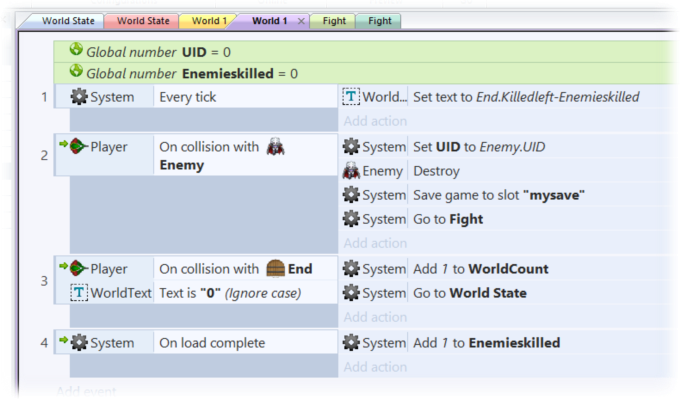Select the System gear icon in event 1
The image size is (680, 399).
pyautogui.click(x=79, y=97)
